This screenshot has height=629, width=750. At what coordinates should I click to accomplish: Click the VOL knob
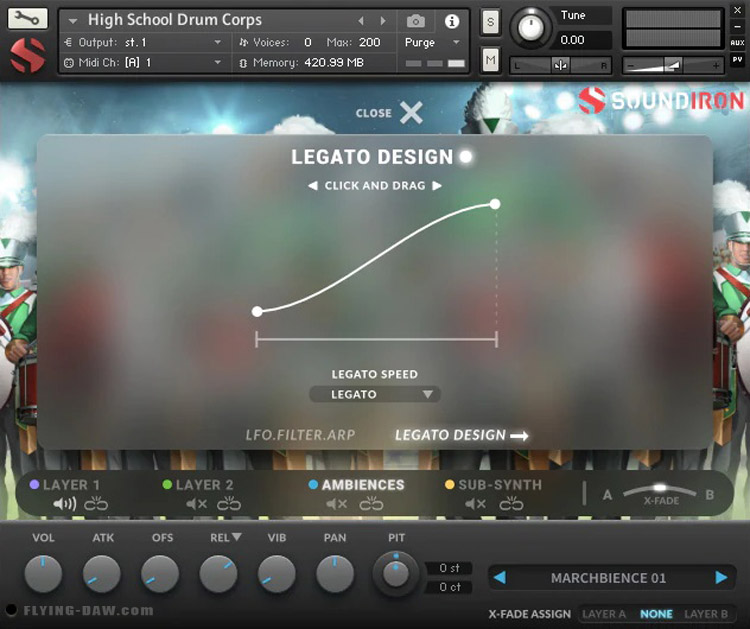point(43,573)
